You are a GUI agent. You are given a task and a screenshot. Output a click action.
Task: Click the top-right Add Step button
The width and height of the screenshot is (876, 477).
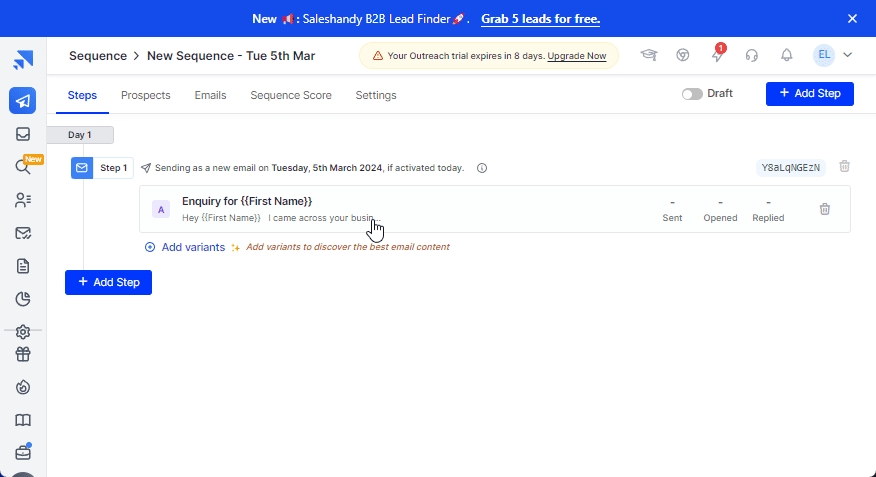tap(809, 93)
